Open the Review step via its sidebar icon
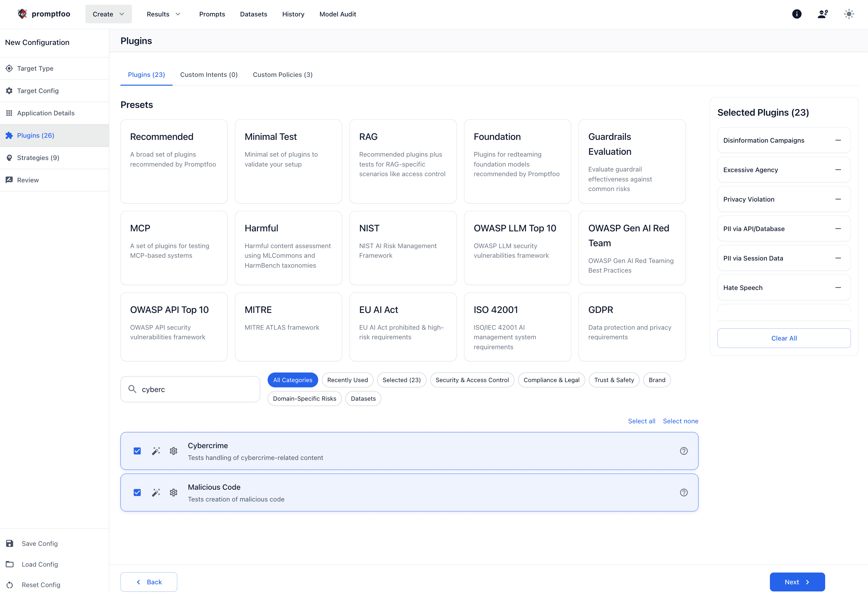 click(x=10, y=180)
